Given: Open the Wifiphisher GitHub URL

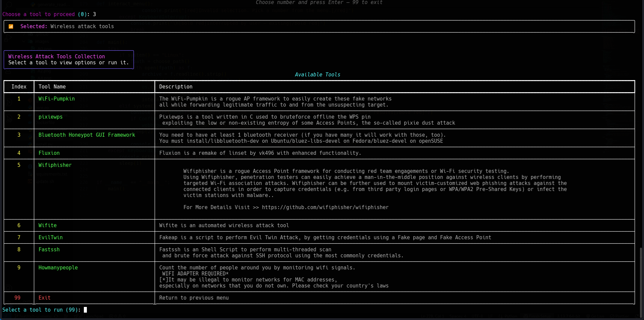Looking at the screenshot, I should click(325, 207).
